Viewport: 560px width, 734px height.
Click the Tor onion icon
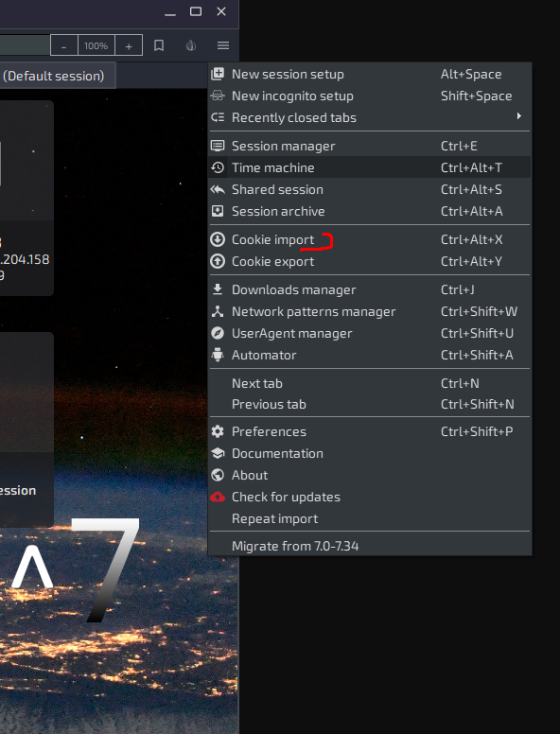coord(190,45)
